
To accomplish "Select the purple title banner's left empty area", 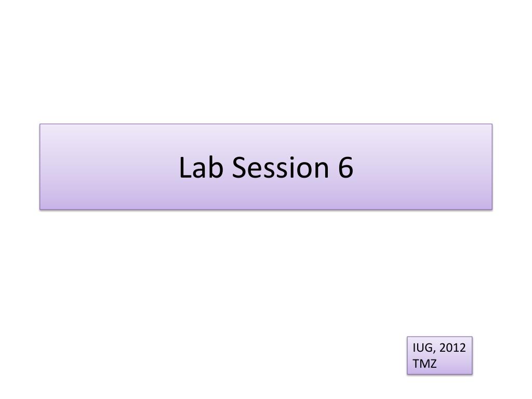I will [x=109, y=167].
